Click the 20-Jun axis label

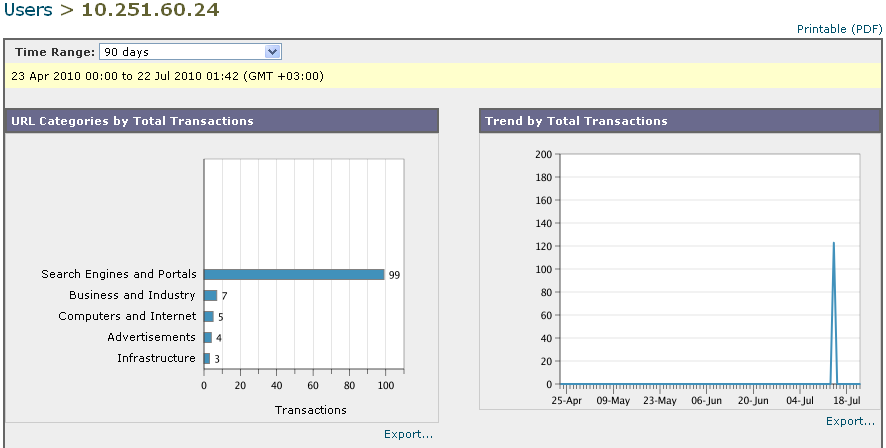tap(753, 401)
